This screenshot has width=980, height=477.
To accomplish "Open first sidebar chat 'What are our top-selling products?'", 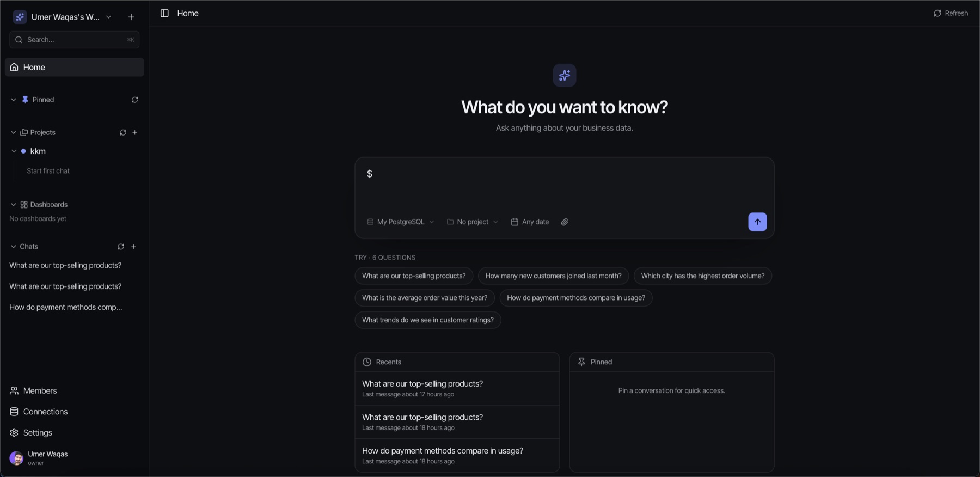I will coord(65,265).
